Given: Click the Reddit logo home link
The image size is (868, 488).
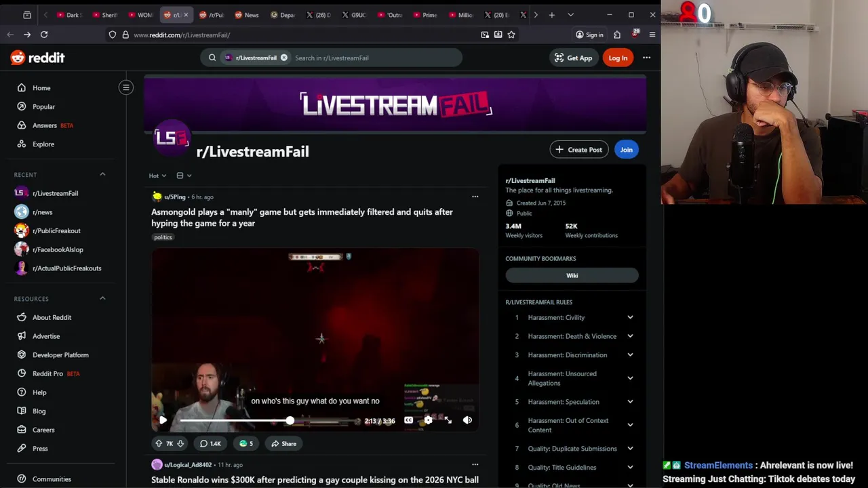Looking at the screenshot, I should tap(37, 58).
